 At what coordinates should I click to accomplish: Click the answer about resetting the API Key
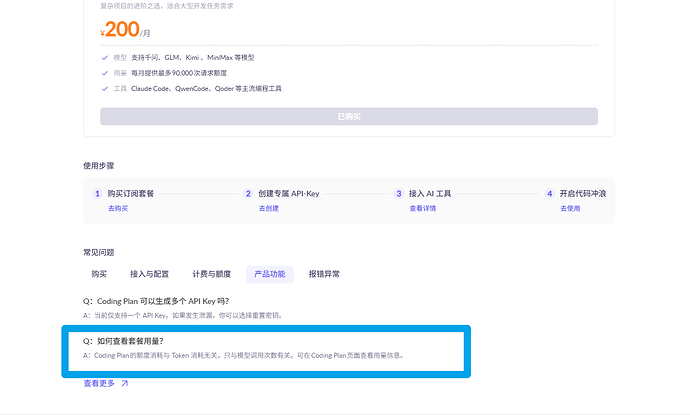(183, 316)
